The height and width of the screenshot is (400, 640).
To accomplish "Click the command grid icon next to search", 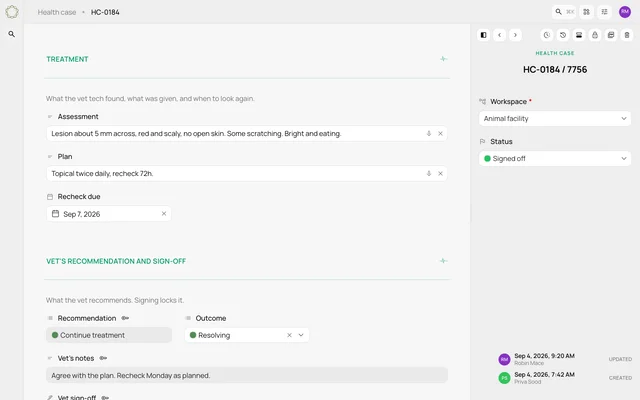I will 586,12.
